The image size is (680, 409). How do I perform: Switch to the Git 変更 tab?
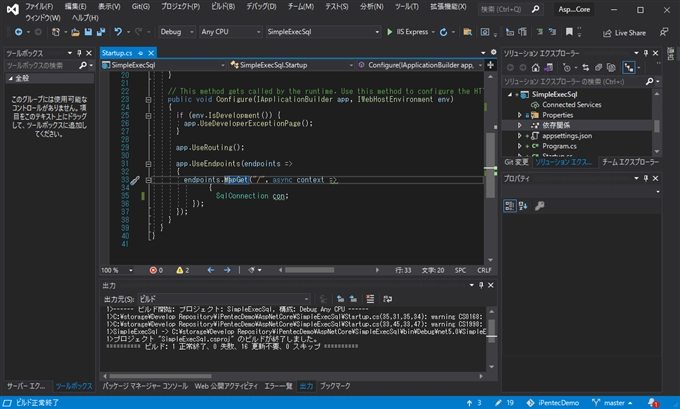point(517,162)
